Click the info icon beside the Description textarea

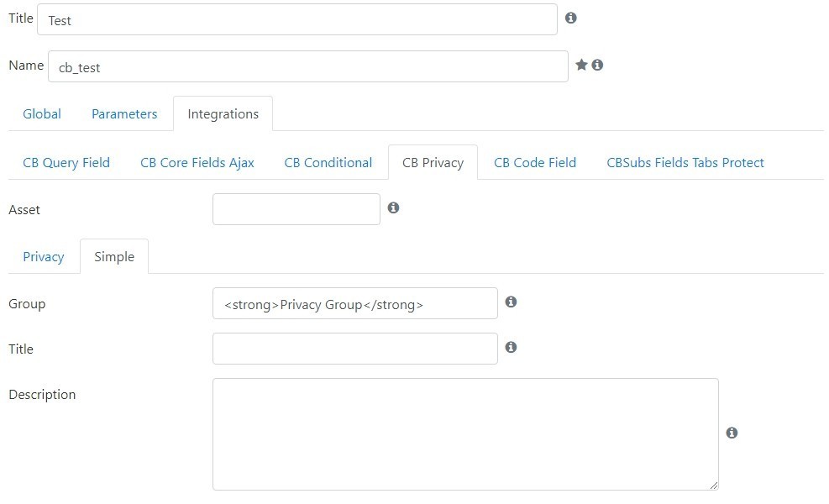732,433
